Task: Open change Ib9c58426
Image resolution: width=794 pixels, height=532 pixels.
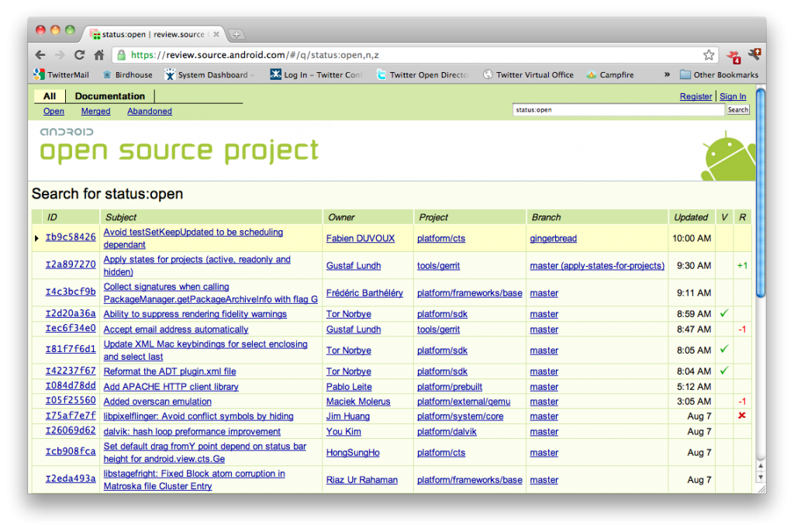Action: coord(71,237)
